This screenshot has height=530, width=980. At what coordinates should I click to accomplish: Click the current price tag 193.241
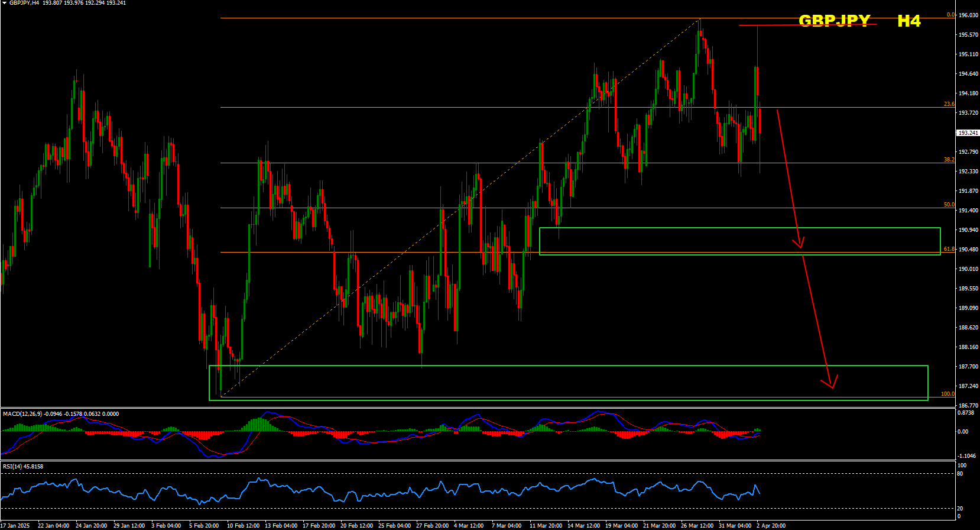(968, 133)
